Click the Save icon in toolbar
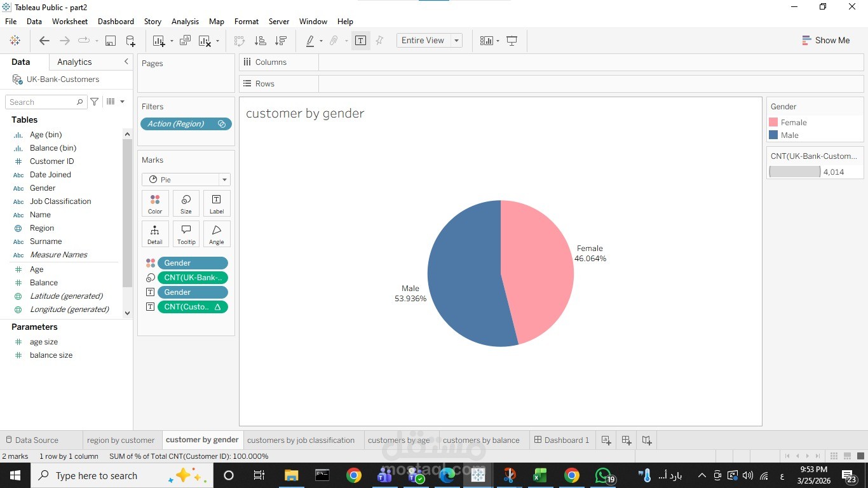The height and width of the screenshot is (488, 868). tap(110, 41)
